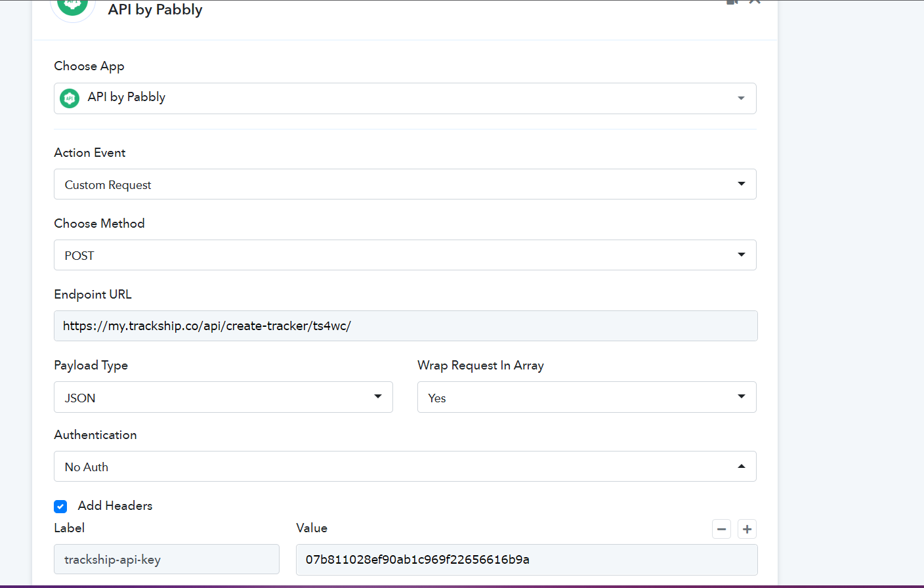Click the "Payload Type" field label
This screenshot has width=924, height=588.
[x=91, y=366]
